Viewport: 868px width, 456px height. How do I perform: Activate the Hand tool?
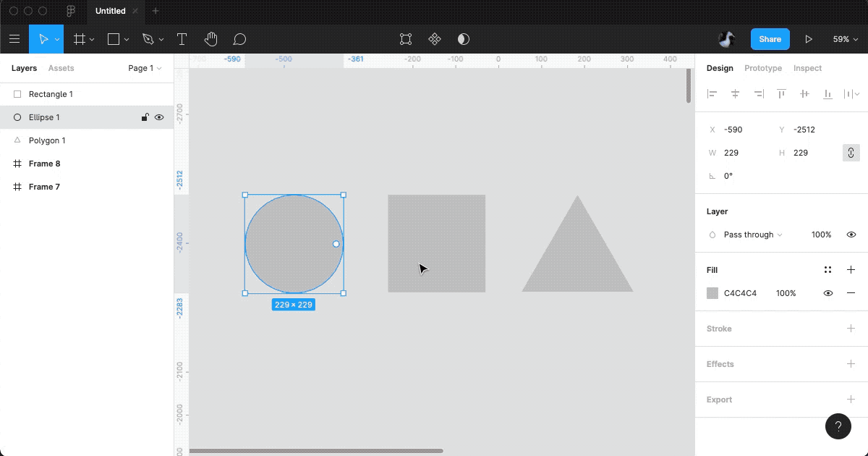click(x=210, y=39)
